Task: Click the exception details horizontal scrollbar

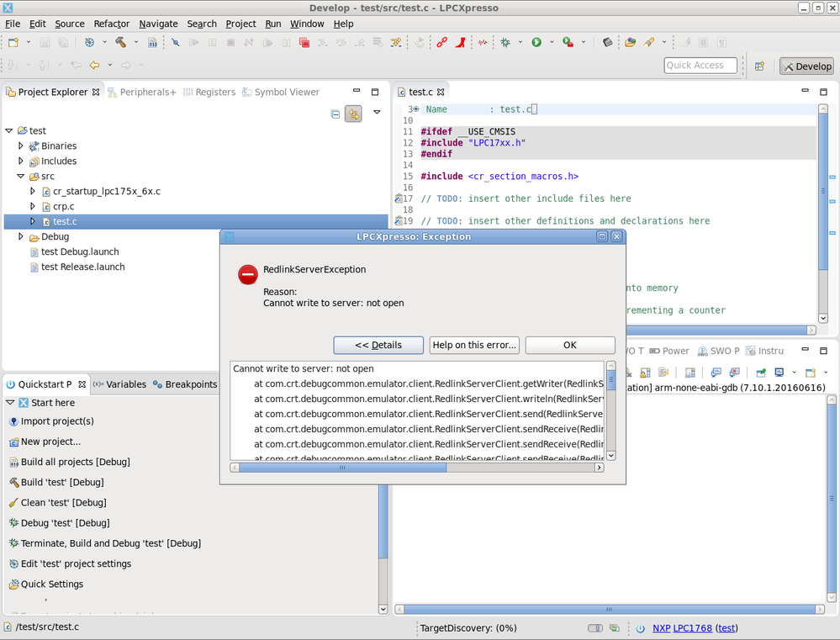Action: pos(417,468)
